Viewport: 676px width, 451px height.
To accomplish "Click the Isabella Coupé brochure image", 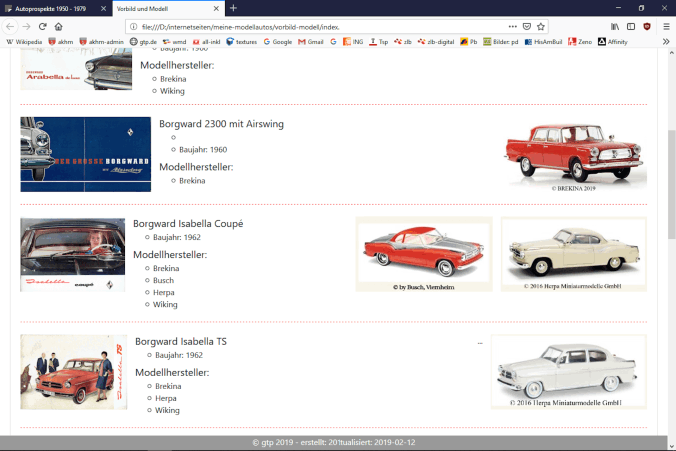I will (x=73, y=255).
